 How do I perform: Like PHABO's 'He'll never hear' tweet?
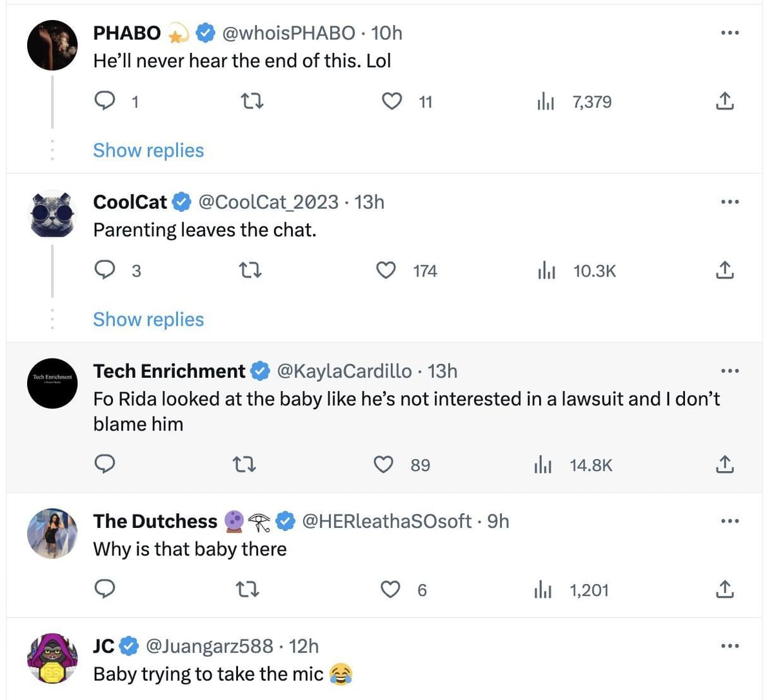(x=392, y=101)
